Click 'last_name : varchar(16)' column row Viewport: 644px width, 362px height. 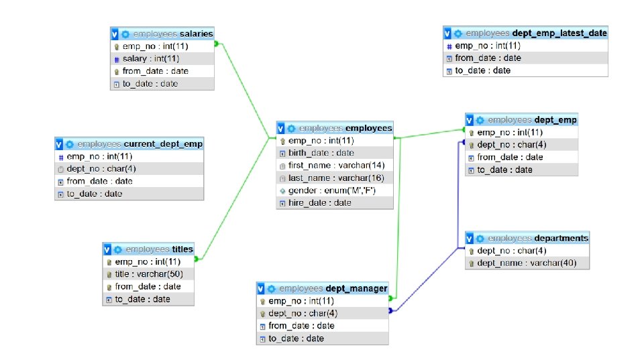click(335, 178)
